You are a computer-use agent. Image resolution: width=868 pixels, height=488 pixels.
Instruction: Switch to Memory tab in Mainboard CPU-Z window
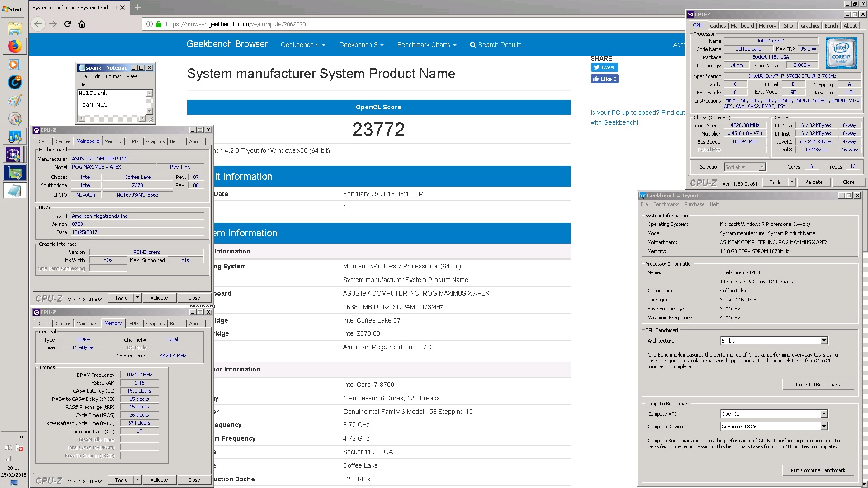pyautogui.click(x=113, y=141)
